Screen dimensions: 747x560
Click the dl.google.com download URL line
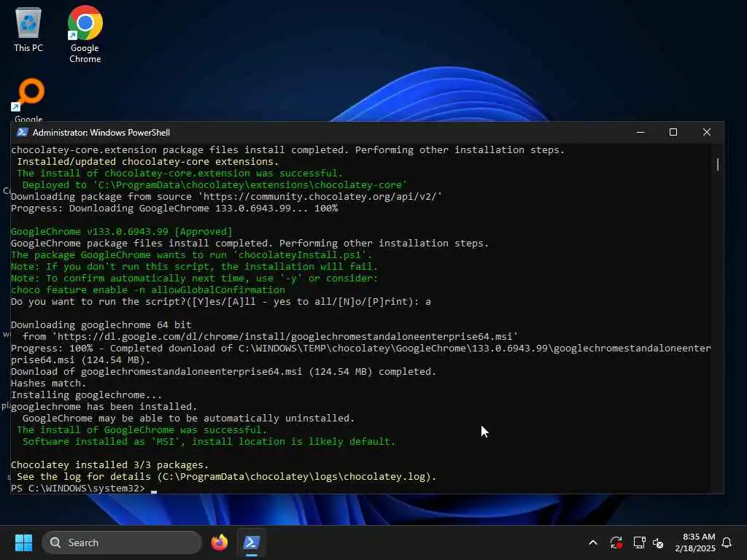[270, 336]
